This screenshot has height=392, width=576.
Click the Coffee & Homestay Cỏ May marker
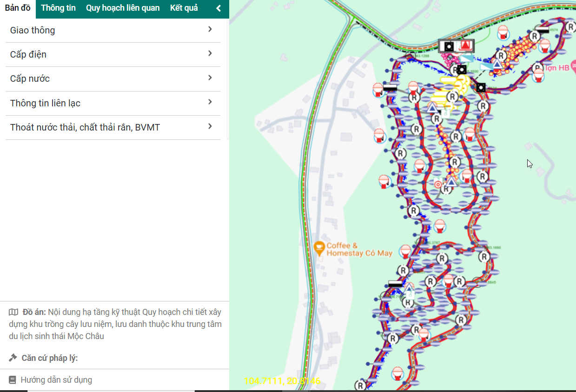[319, 248]
